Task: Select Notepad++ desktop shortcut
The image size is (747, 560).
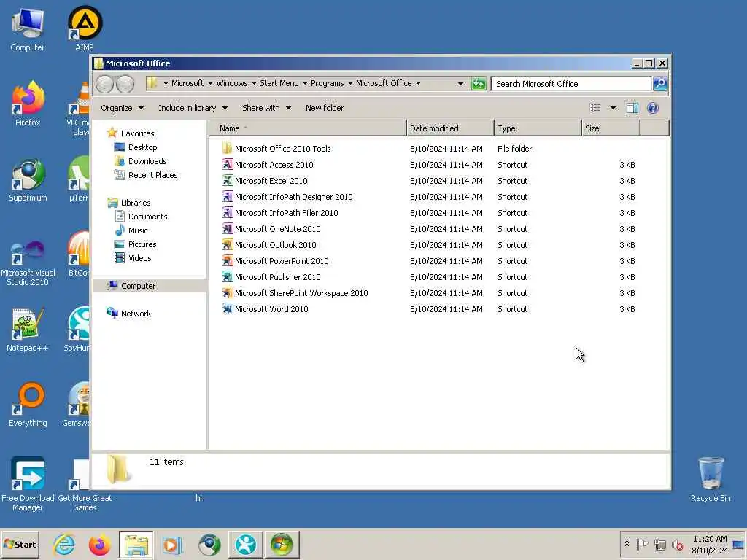Action: [28, 330]
